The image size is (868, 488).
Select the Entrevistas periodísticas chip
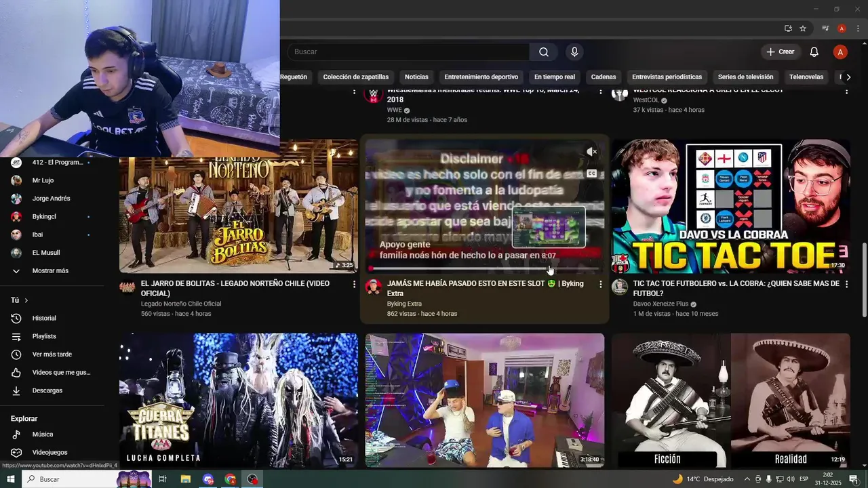point(667,77)
